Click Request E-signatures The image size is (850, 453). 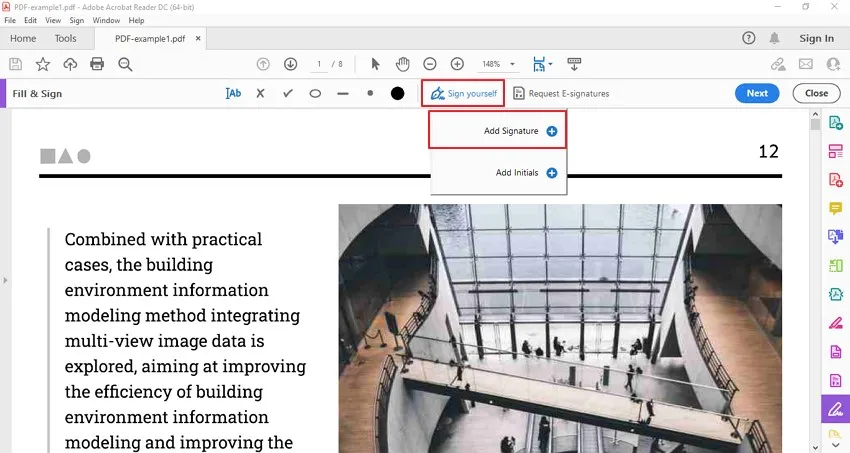[561, 93]
